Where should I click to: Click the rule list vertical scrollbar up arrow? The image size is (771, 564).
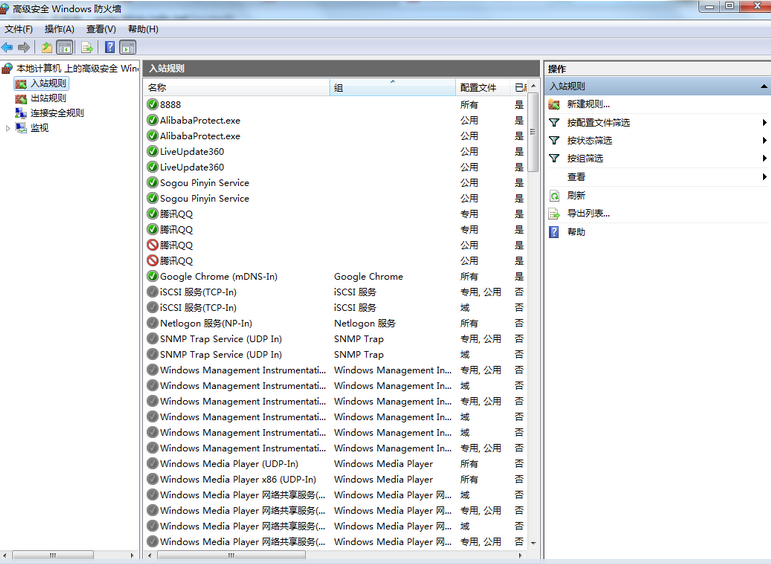tap(533, 86)
